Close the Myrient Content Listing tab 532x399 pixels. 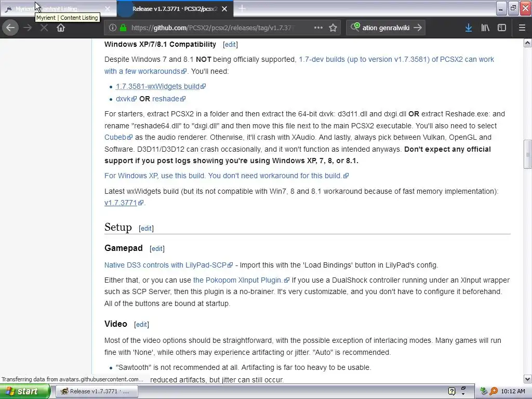pyautogui.click(x=108, y=9)
